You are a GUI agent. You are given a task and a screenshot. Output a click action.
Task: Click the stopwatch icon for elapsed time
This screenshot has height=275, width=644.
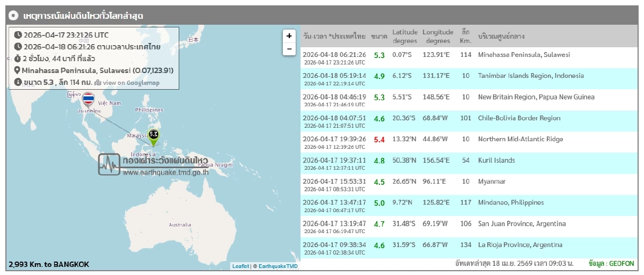click(x=18, y=58)
